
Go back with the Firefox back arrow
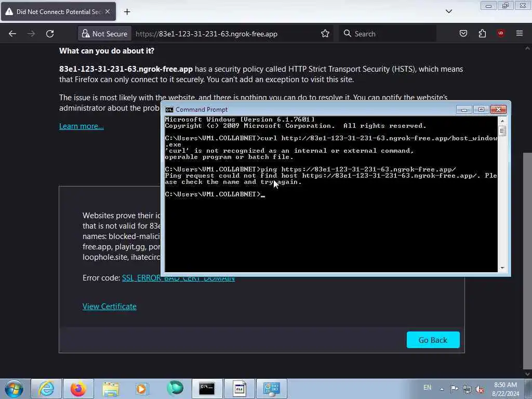[x=12, y=34]
